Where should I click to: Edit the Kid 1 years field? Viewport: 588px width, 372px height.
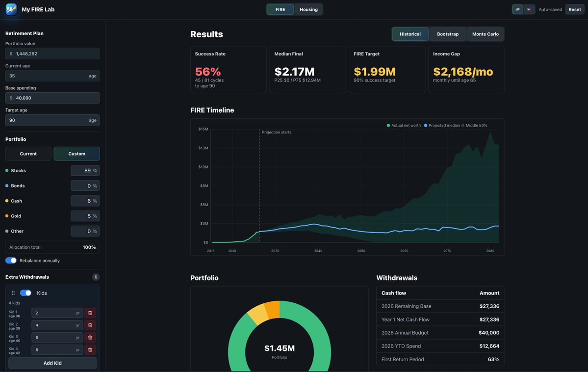57,313
